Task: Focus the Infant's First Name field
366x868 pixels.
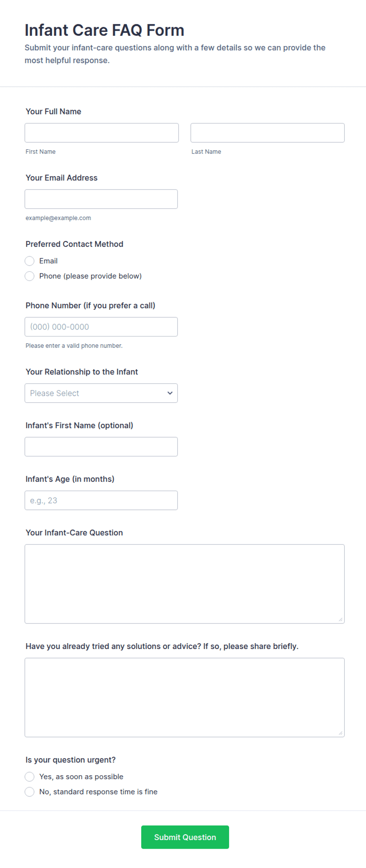Action: point(101,447)
